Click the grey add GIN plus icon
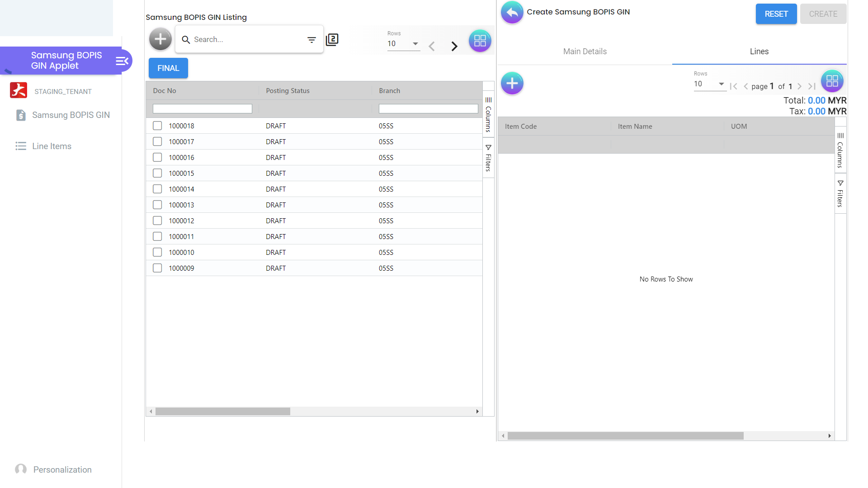The image size is (868, 488). point(160,39)
